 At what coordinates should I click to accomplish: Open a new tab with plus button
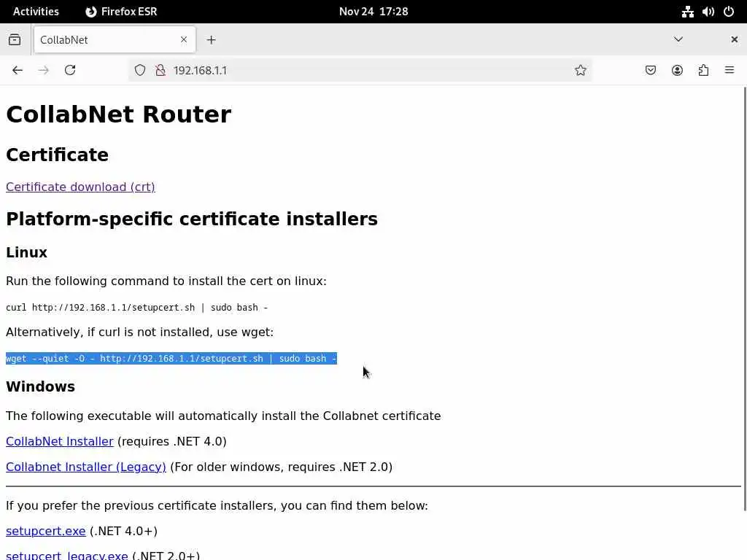pyautogui.click(x=211, y=40)
